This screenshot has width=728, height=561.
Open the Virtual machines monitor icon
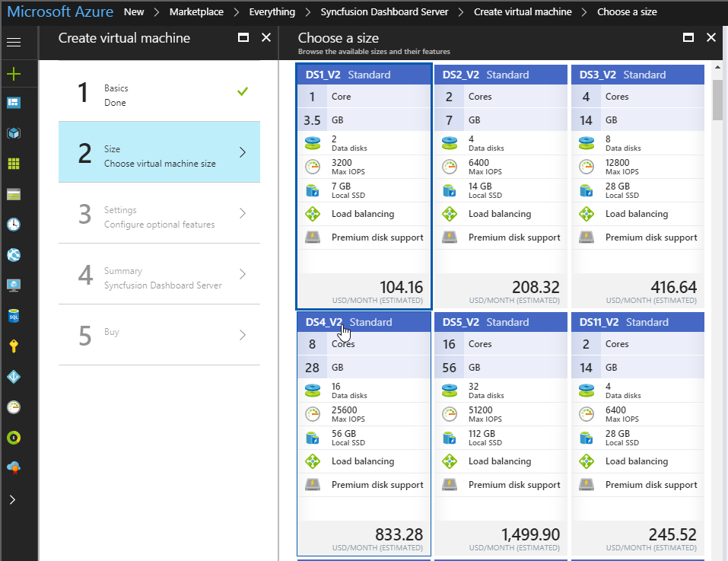click(x=14, y=285)
